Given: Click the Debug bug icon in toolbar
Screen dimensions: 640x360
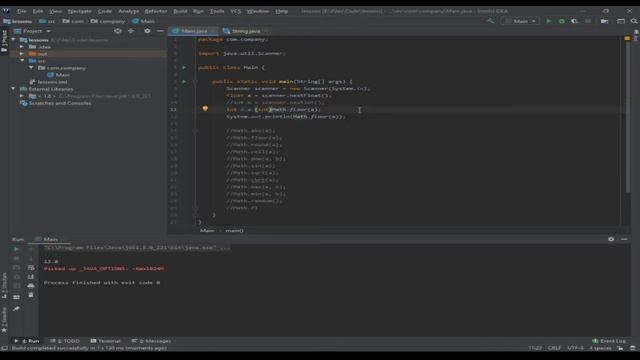Looking at the screenshot, I should click(x=562, y=21).
